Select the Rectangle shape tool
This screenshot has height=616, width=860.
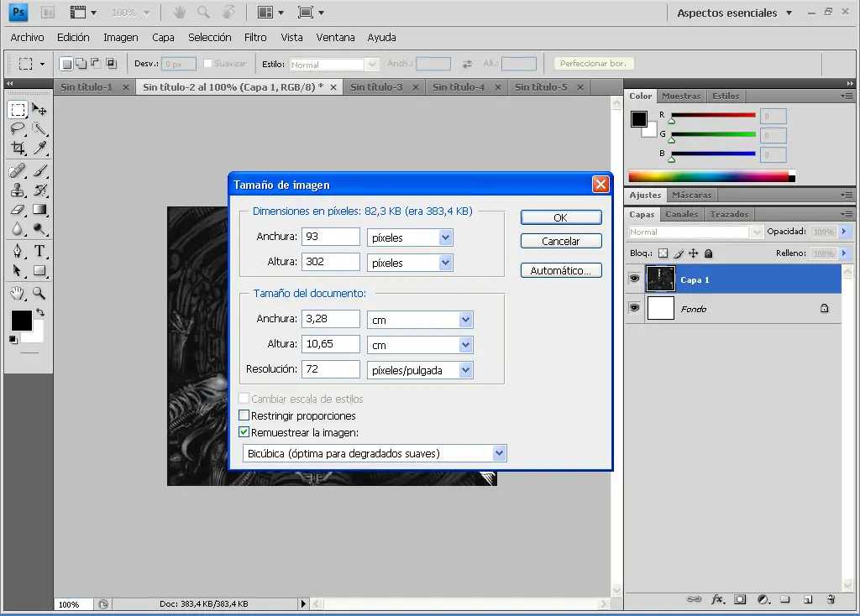pyautogui.click(x=39, y=271)
